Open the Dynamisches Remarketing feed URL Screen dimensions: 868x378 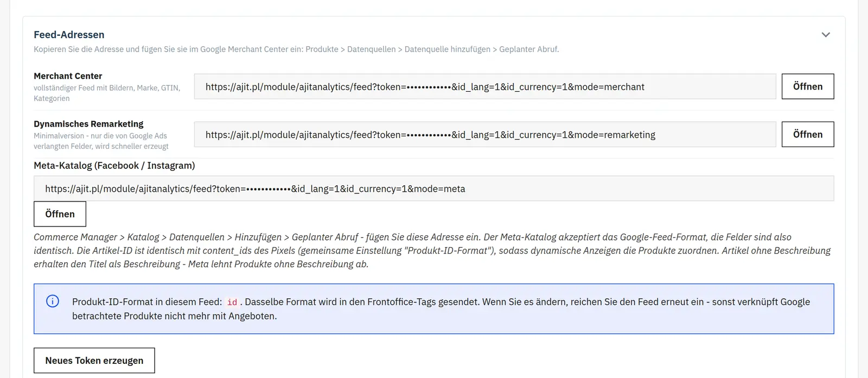(x=808, y=134)
